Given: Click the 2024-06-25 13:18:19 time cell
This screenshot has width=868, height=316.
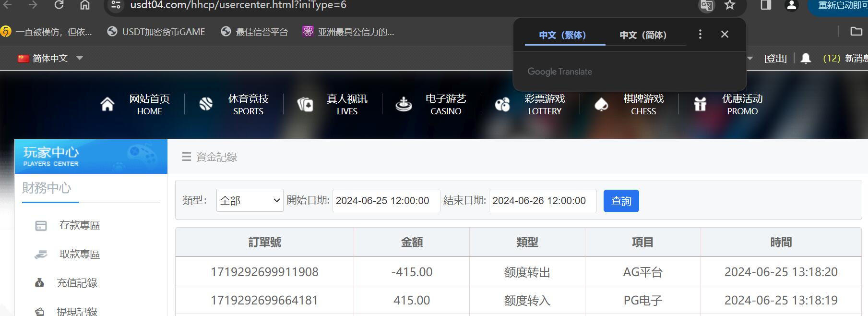Looking at the screenshot, I should pos(781,300).
